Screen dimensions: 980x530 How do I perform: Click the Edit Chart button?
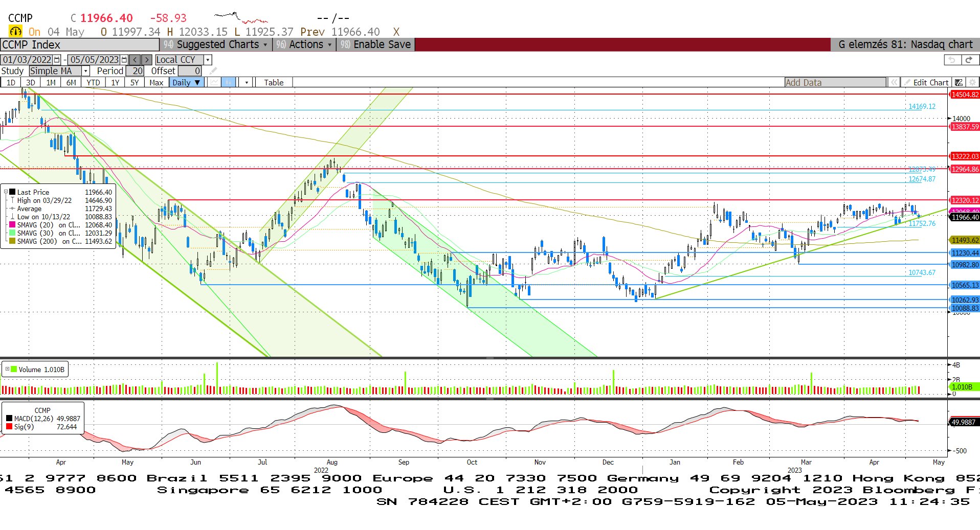coord(926,82)
